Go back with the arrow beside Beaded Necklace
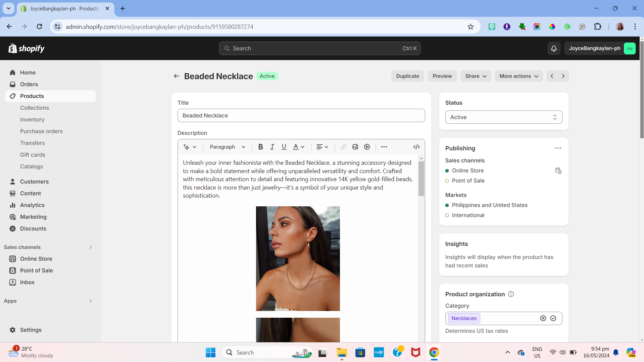Image resolution: width=644 pixels, height=362 pixels. pos(177,76)
